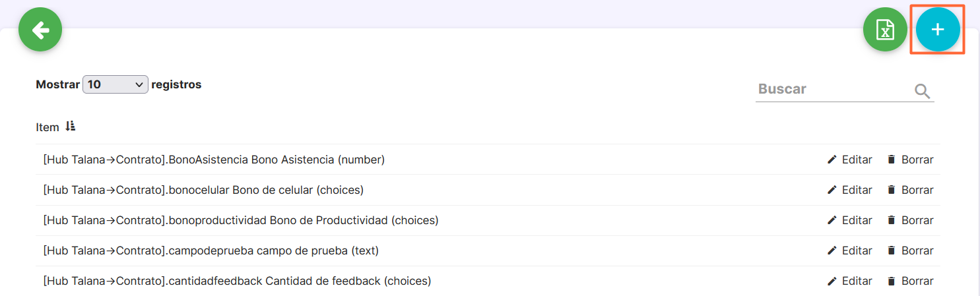Viewport: 980px width, 296px height.
Task: Select the Bono Asistencia (number) row text
Action: pyautogui.click(x=214, y=160)
